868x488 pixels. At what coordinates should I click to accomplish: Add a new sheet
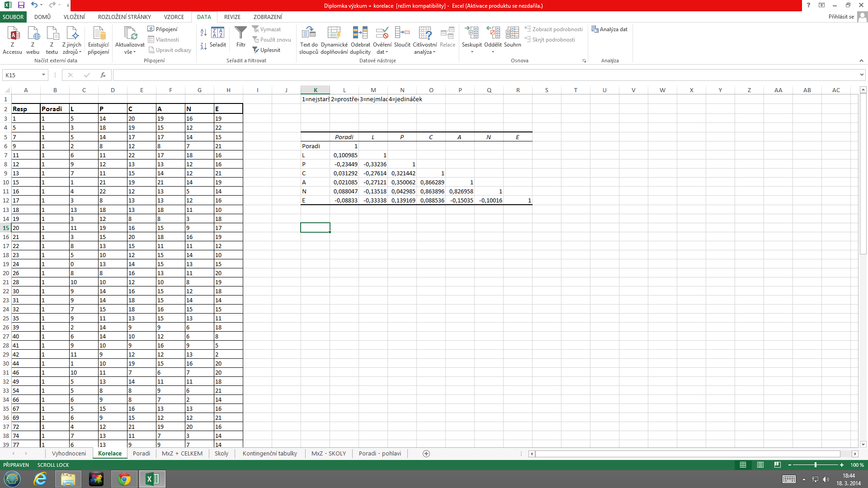pyautogui.click(x=426, y=454)
